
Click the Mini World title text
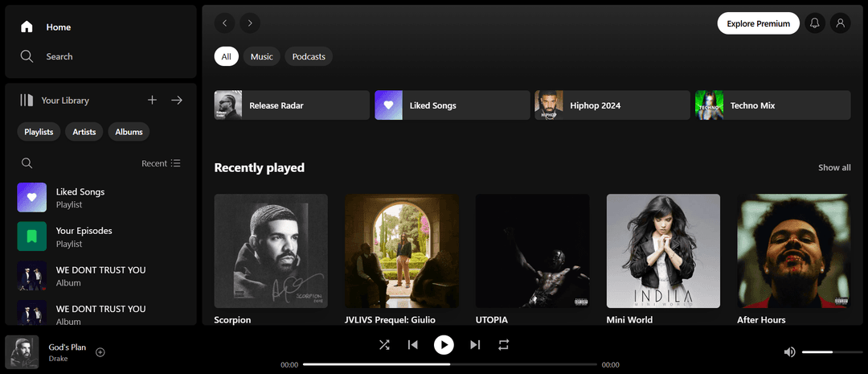click(629, 319)
